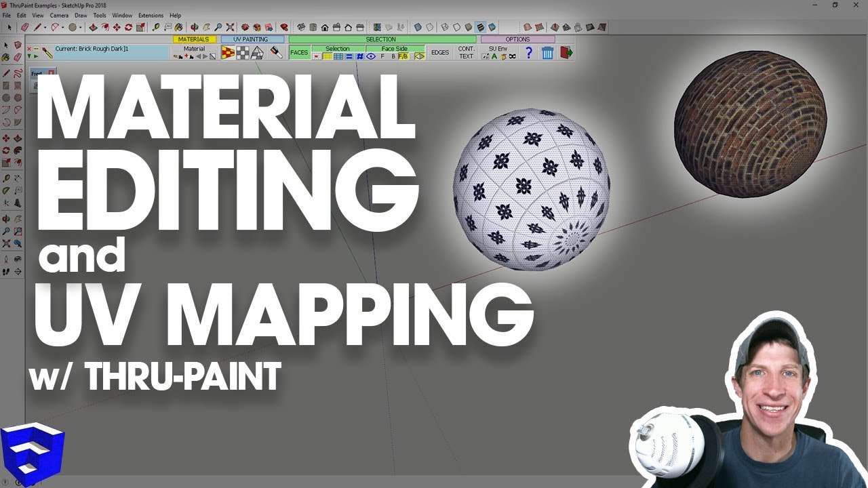Select the Pan hand tool in top toolbar
This screenshot has width=868, height=488.
tap(206, 27)
